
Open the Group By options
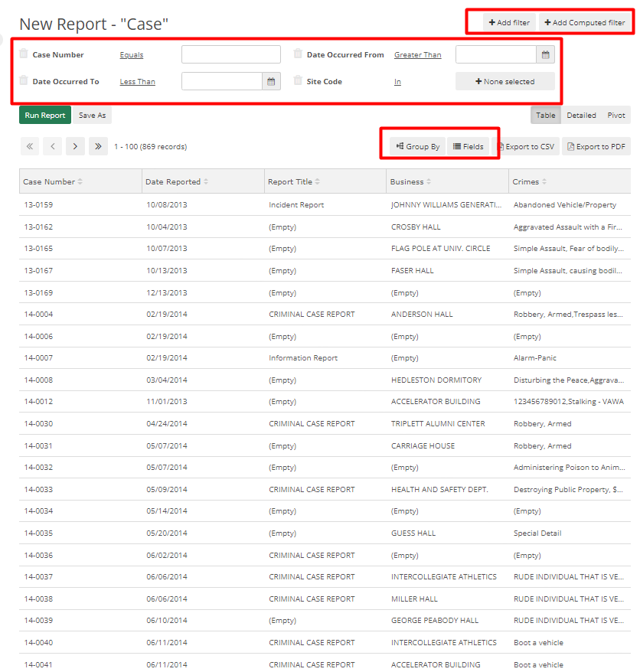(x=418, y=145)
